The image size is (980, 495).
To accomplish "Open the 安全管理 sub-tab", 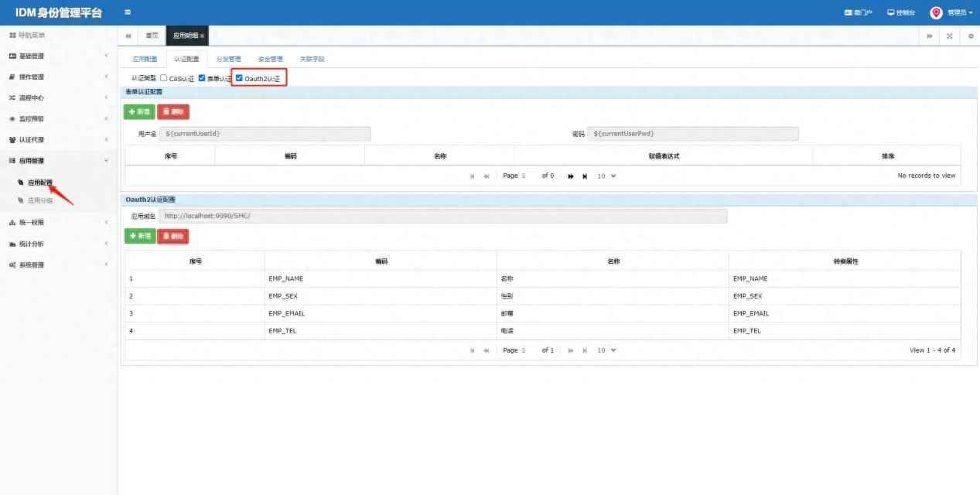I will pos(271,59).
